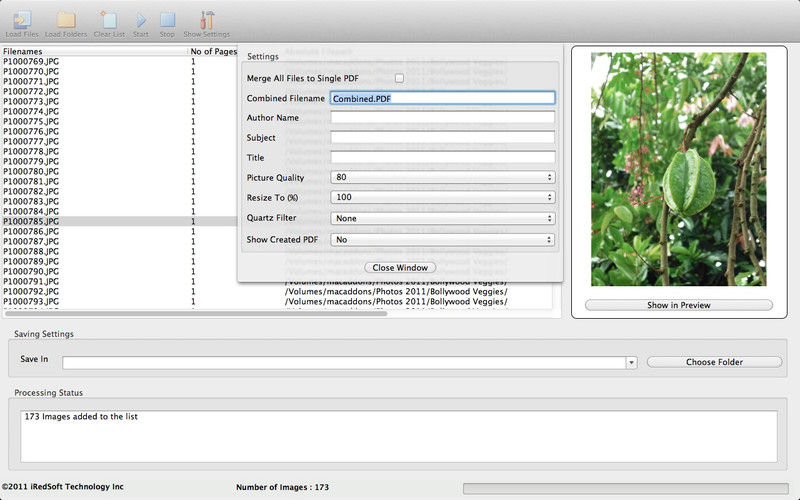Viewport: 800px width, 500px height.
Task: Click the Show in Preview button
Action: (x=679, y=305)
